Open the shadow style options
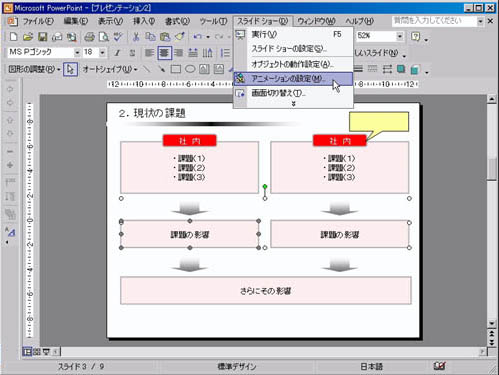This screenshot has width=499, height=375. (401, 69)
